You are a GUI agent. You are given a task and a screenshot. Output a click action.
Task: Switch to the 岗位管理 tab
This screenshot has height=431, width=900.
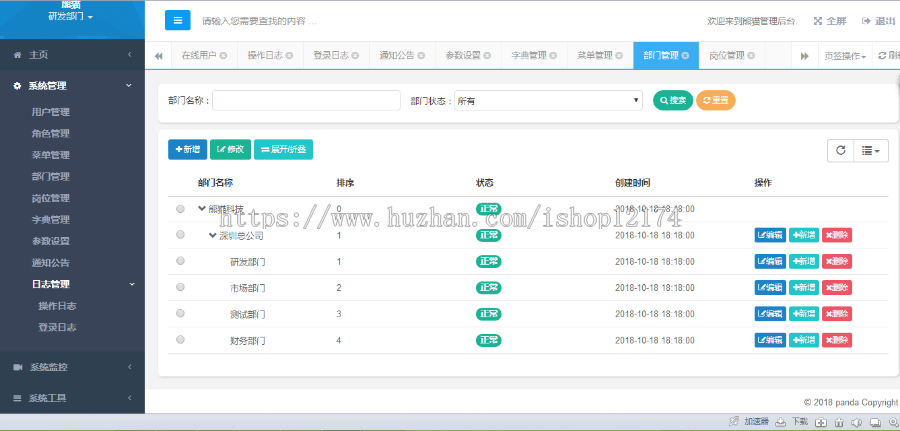727,56
